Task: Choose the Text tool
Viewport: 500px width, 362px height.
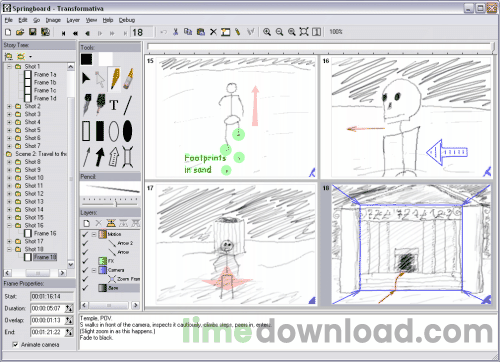Action: (114, 105)
